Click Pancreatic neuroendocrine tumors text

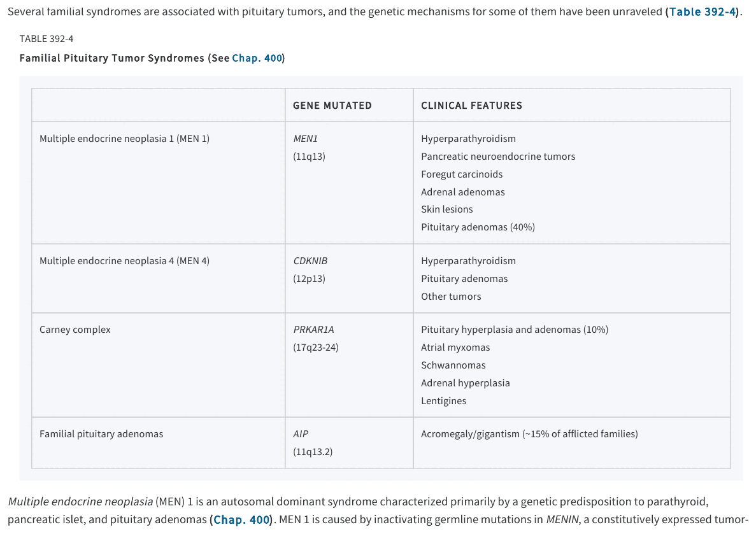point(498,157)
